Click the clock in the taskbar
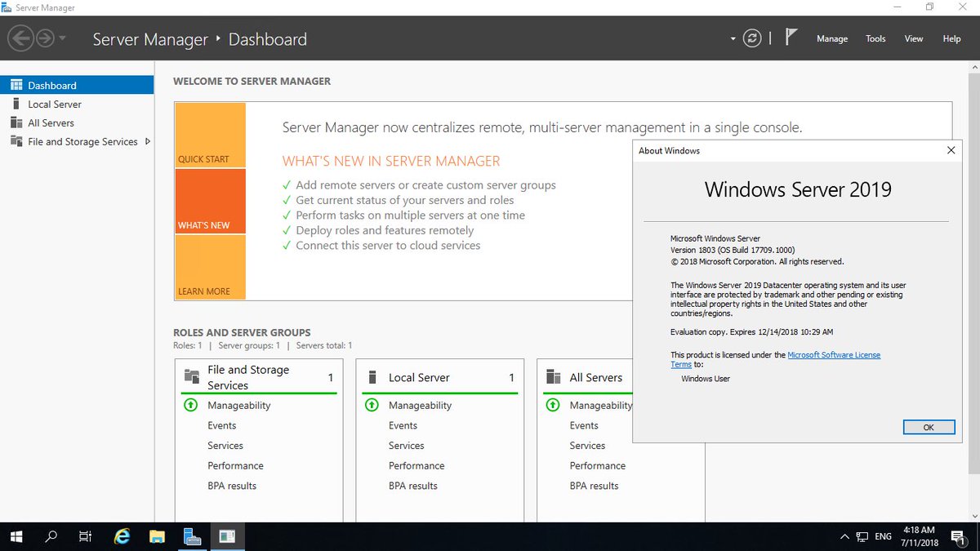The height and width of the screenshot is (551, 980). click(x=920, y=536)
